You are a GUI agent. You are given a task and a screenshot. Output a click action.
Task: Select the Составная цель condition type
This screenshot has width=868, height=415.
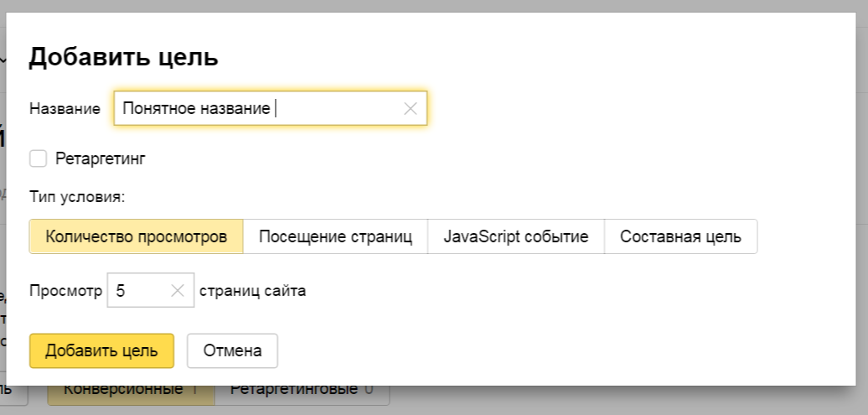click(680, 236)
